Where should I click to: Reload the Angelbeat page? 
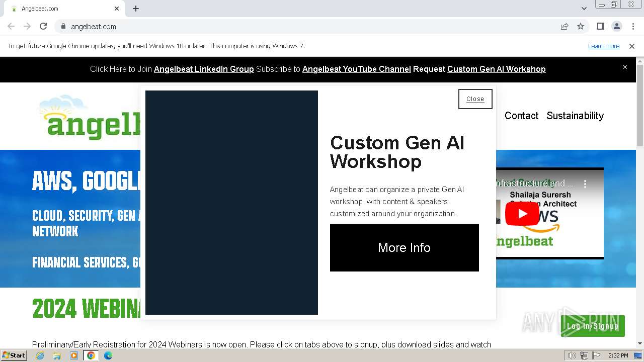click(x=43, y=26)
